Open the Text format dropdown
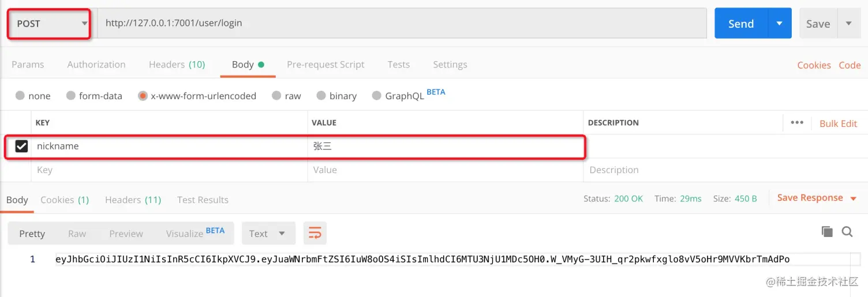868x297 pixels. 268,234
